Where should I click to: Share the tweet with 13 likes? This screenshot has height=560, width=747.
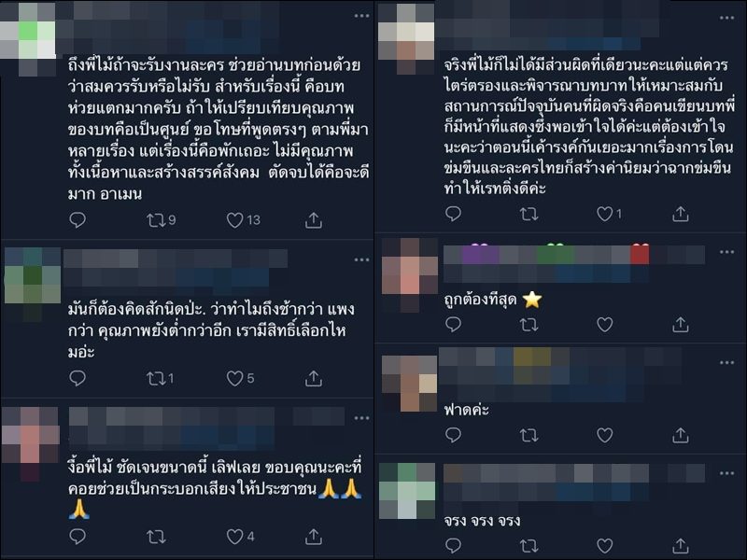(314, 220)
